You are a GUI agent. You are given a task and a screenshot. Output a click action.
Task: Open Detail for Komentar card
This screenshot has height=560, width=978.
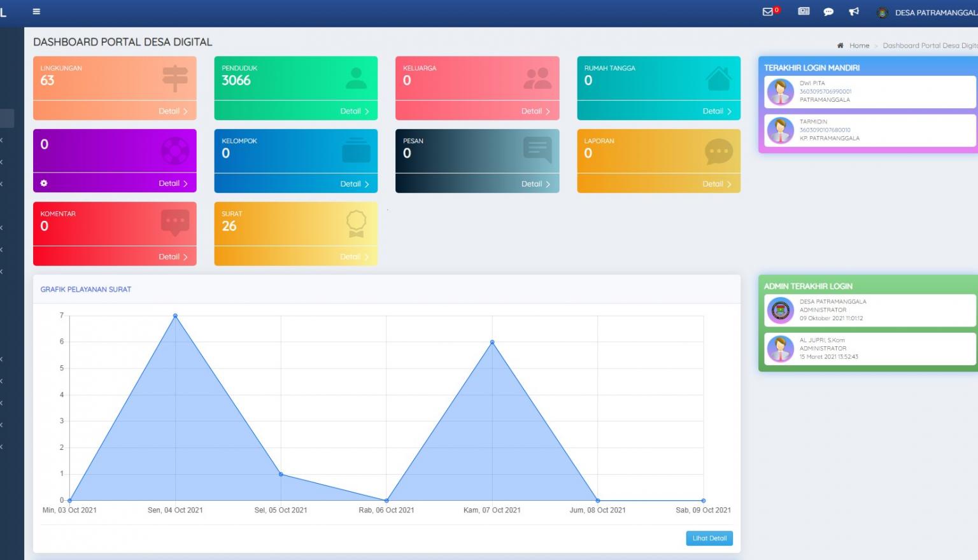(x=173, y=256)
